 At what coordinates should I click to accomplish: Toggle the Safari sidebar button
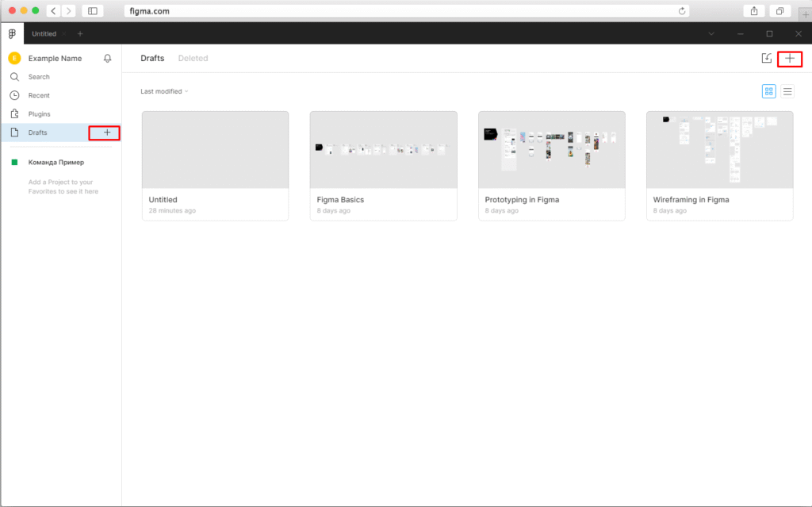tap(93, 11)
